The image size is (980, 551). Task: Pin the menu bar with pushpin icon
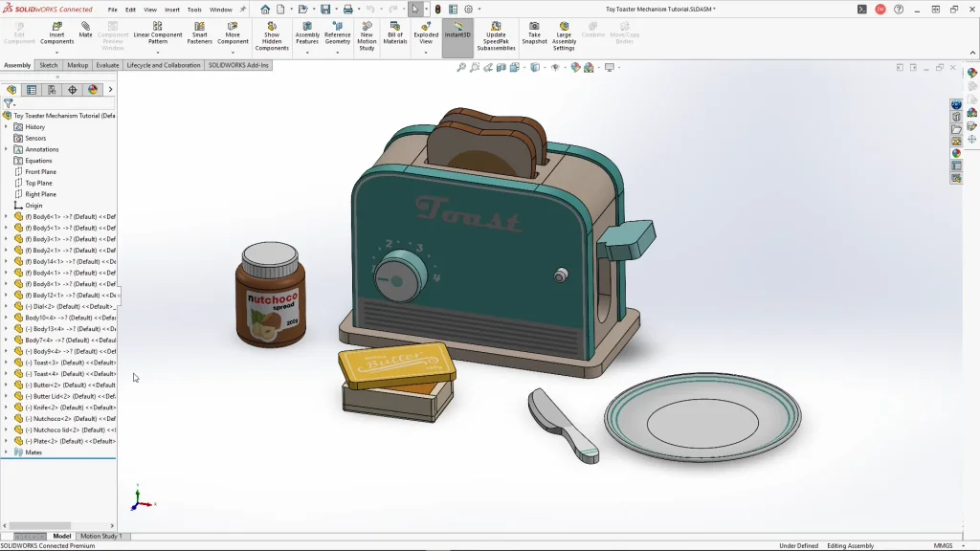pos(242,10)
